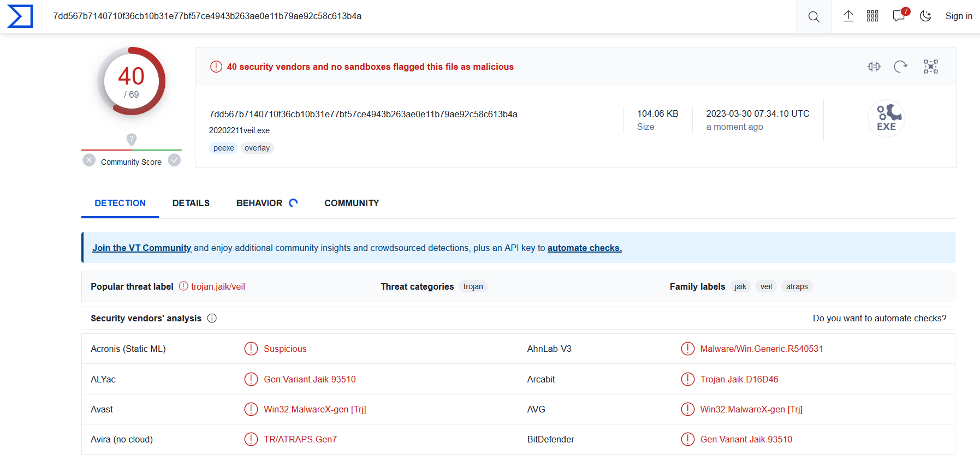Open the apps grid menu
980x455 pixels.
coord(872,16)
